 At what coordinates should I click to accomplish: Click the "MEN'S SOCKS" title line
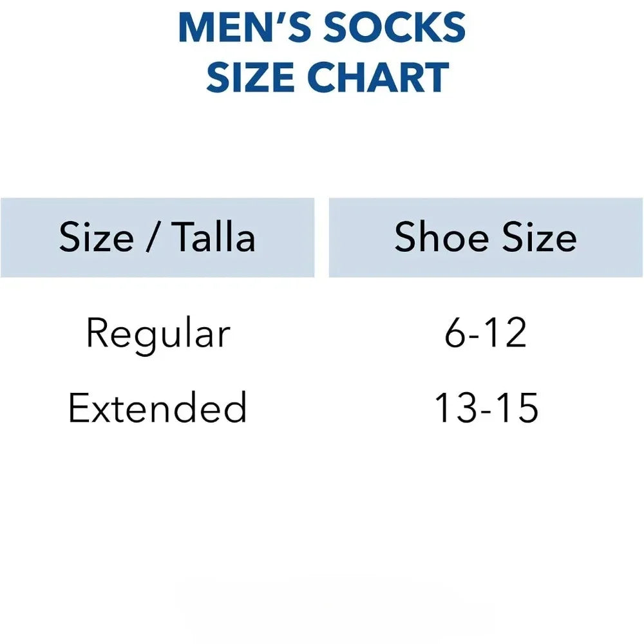coord(322,28)
